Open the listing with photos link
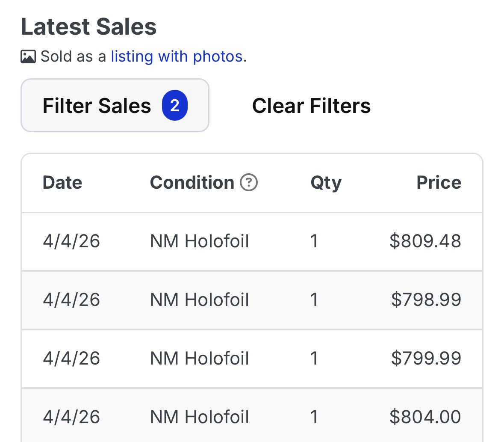The image size is (504, 442). 177,56
